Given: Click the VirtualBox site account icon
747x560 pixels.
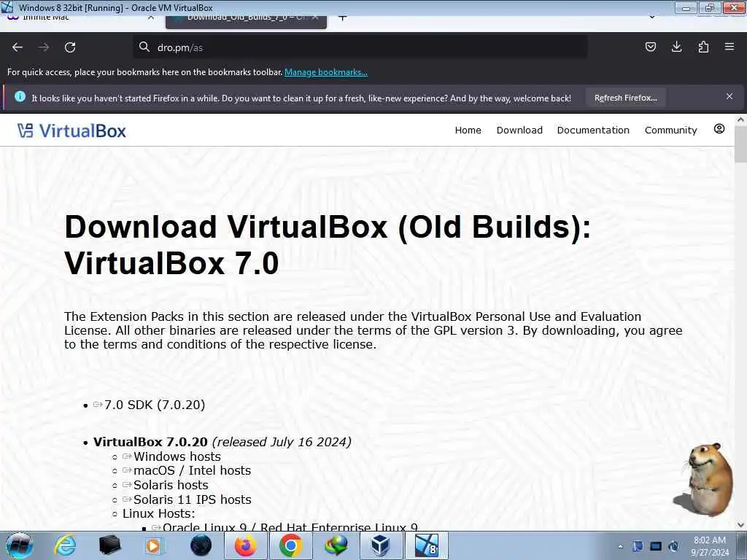Looking at the screenshot, I should tap(719, 129).
